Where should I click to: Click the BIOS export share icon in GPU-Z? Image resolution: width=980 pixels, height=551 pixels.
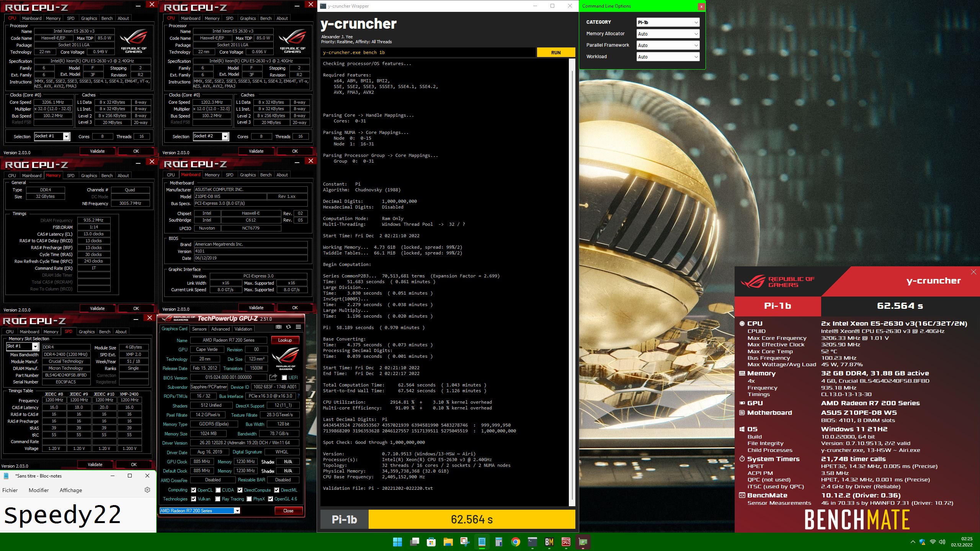[273, 377]
